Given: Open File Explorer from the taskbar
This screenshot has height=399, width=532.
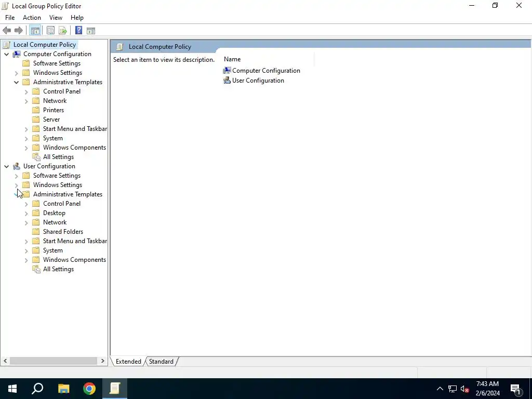Looking at the screenshot, I should tap(63, 389).
